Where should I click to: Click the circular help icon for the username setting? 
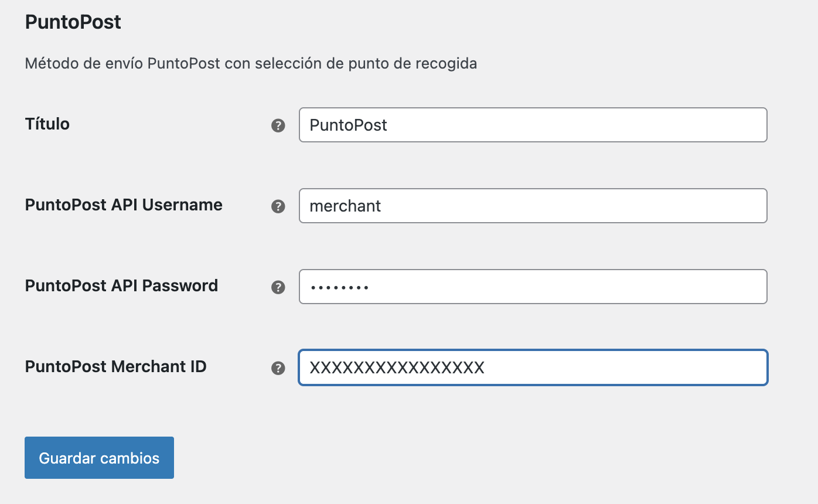tap(278, 206)
